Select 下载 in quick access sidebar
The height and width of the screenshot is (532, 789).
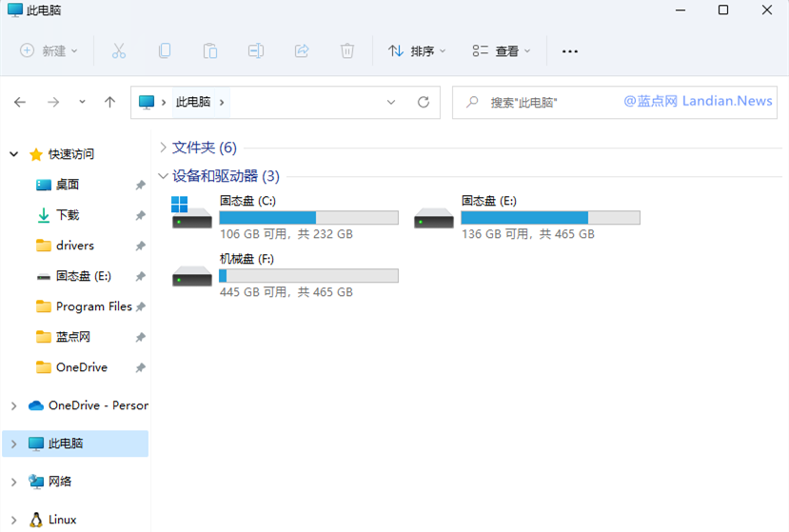pyautogui.click(x=68, y=215)
